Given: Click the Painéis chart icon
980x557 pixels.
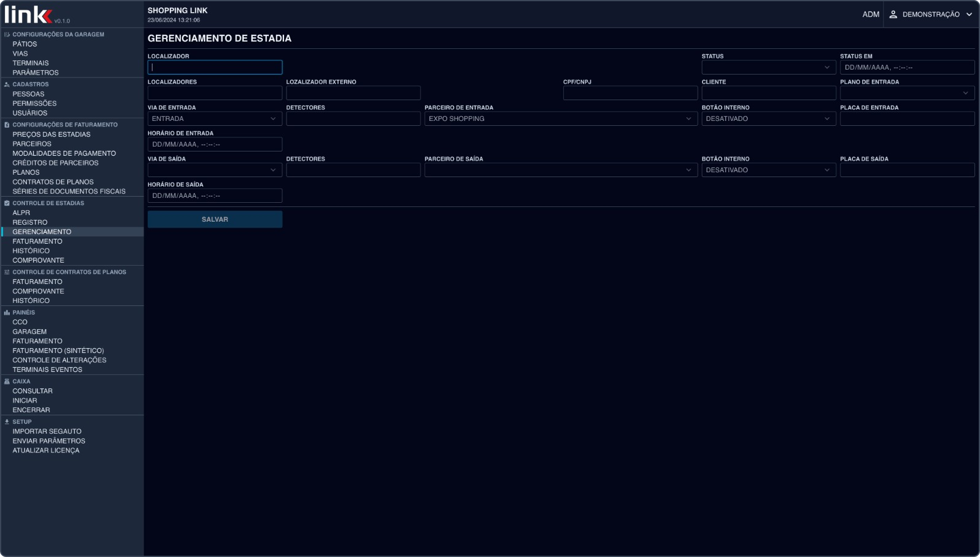Looking at the screenshot, I should pos(7,313).
